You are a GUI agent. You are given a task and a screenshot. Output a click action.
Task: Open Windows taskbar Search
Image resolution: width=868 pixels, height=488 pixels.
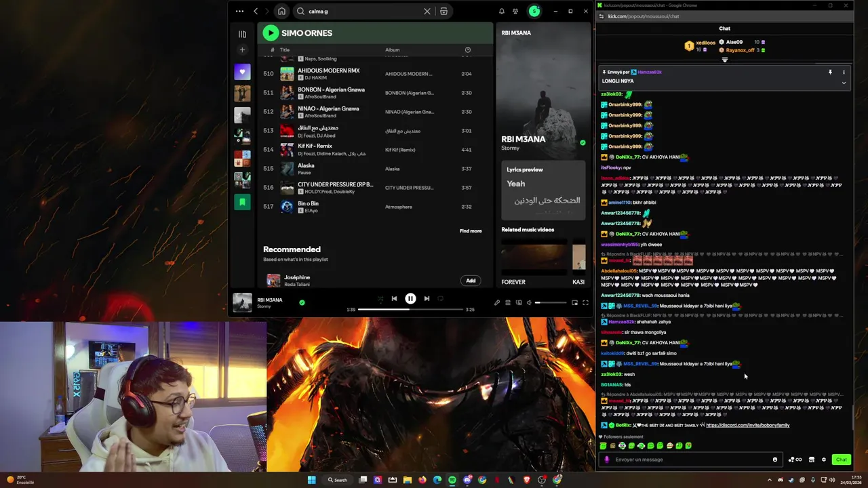(x=338, y=480)
